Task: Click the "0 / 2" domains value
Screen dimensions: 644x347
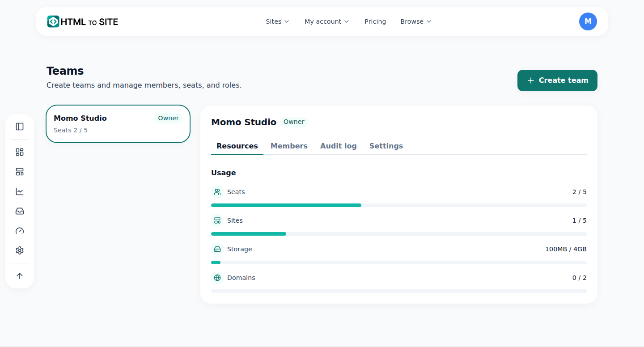Action: 580,278
